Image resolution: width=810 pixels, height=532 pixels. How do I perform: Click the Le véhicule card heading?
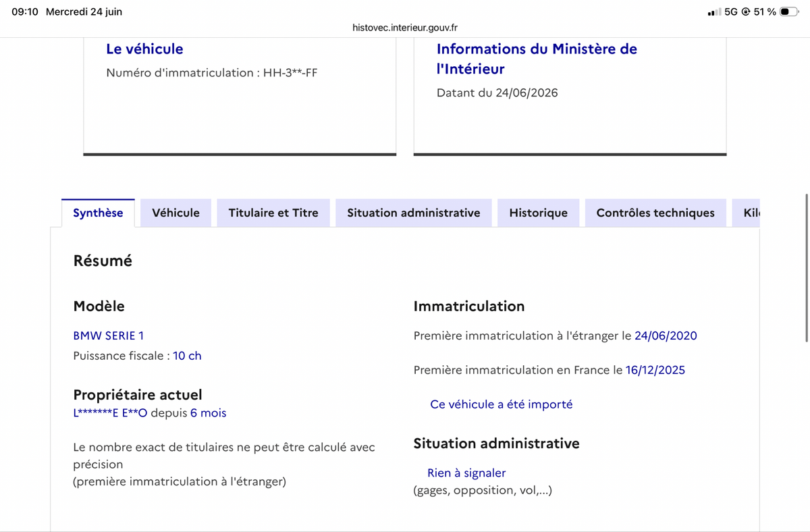pos(144,49)
